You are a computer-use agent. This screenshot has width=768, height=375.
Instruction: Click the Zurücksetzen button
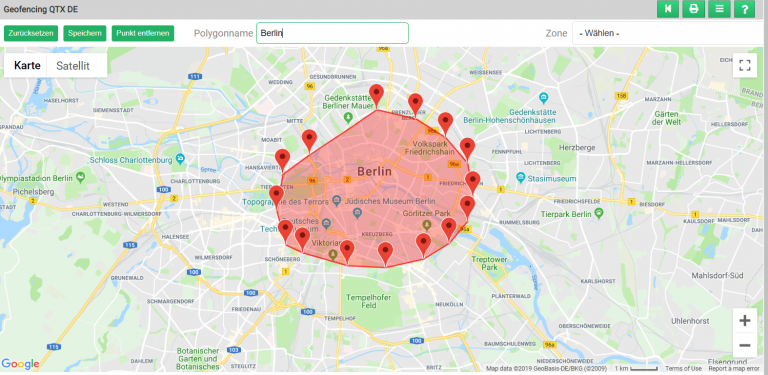coord(31,33)
